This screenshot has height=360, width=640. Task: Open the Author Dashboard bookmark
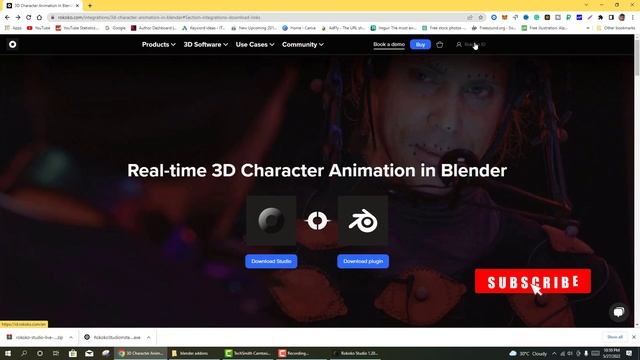(154, 28)
